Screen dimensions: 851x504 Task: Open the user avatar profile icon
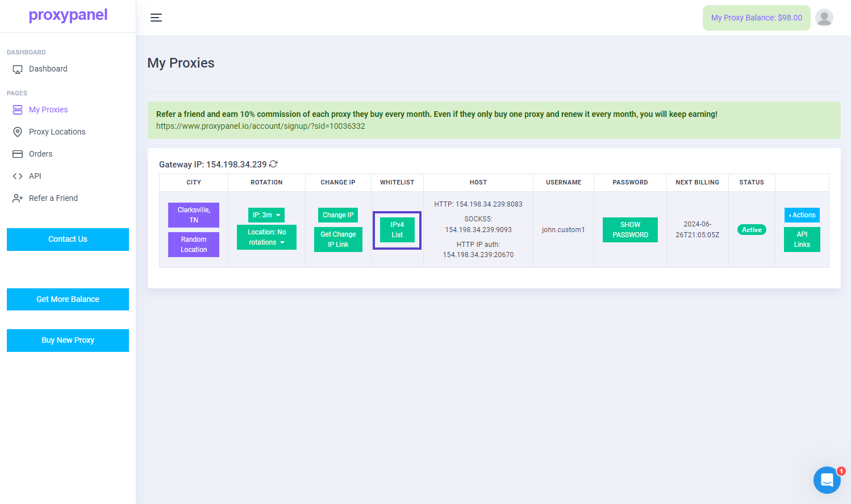(824, 18)
